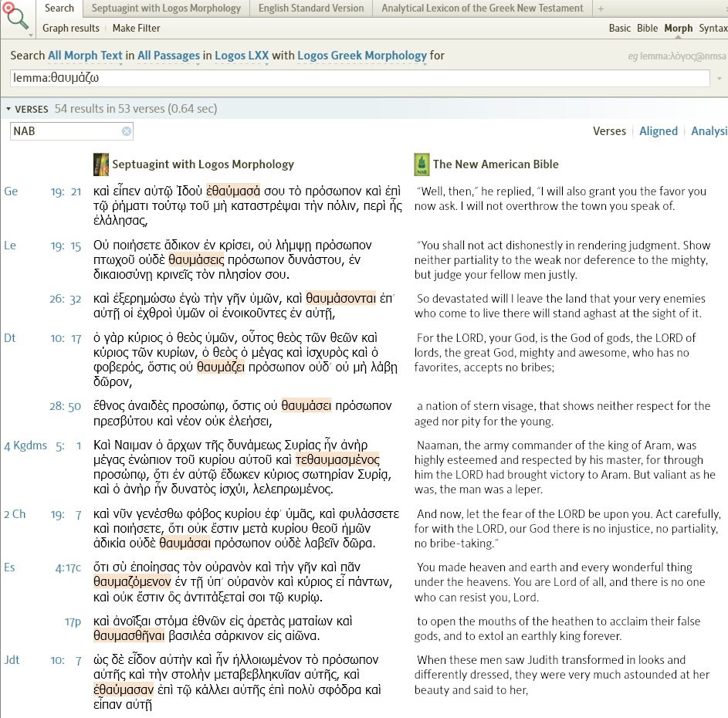Click the lemma query input field
The height and width of the screenshot is (718, 728).
(360, 78)
